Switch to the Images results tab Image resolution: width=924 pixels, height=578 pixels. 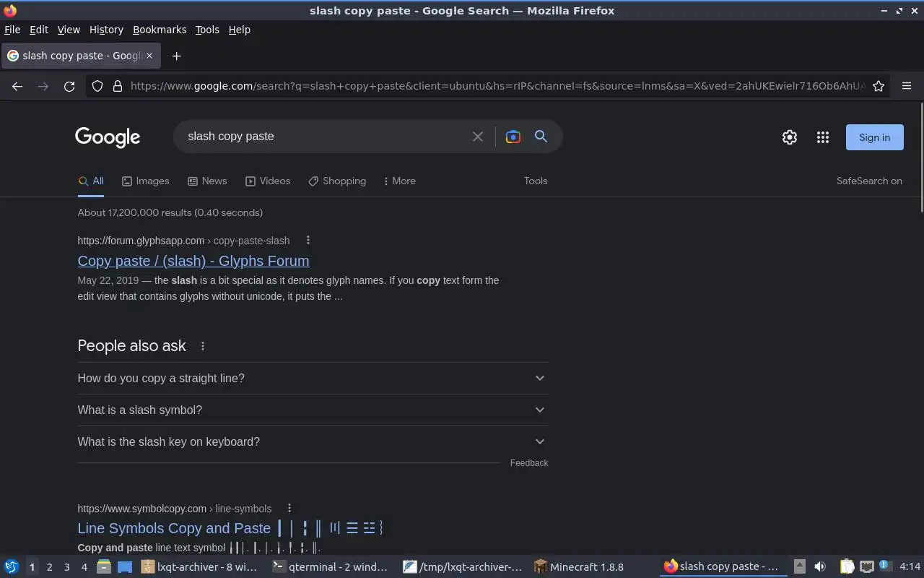(x=145, y=181)
